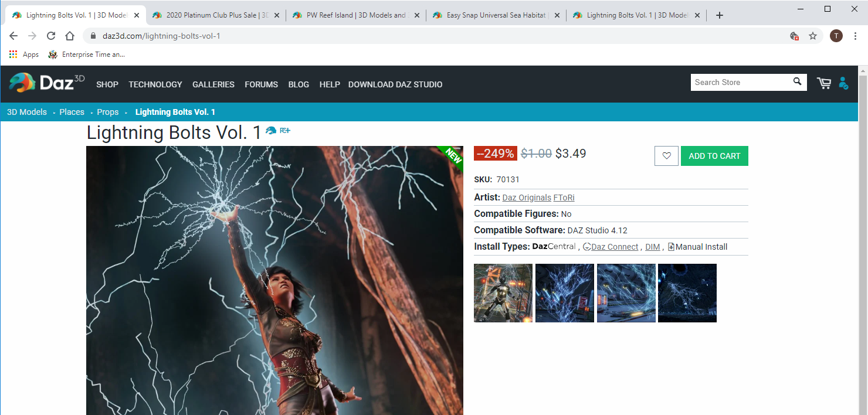The width and height of the screenshot is (868, 415).
Task: Add product to wishlist heart icon
Action: (666, 156)
